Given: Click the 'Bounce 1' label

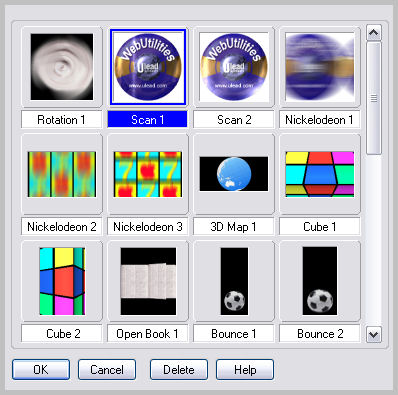Looking at the screenshot, I should coord(234,333).
